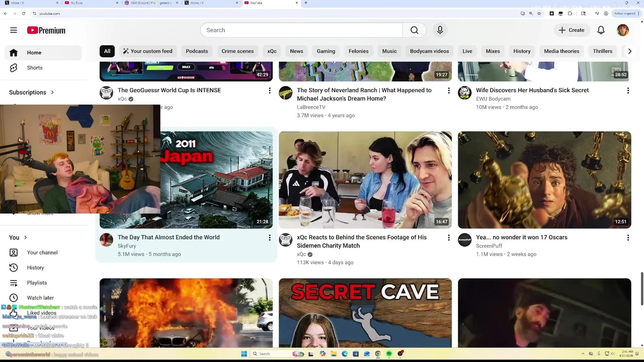Screen dimensions: 644x362
Task: Click the 2011 Japan tsunami thumbnail
Action: (216, 180)
